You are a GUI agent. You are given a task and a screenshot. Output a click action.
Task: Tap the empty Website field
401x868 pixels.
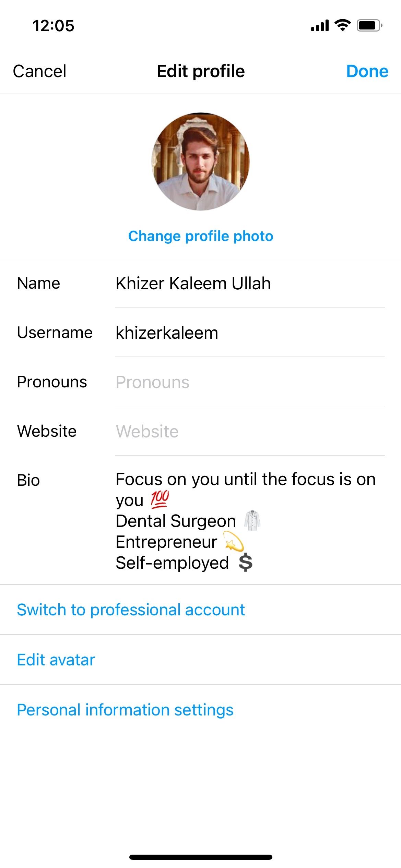tap(250, 431)
